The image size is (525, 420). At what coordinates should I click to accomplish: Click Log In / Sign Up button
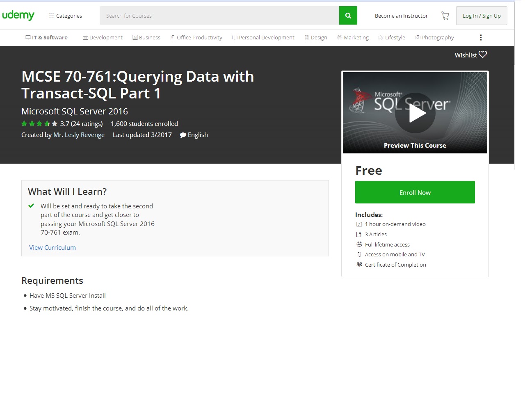[482, 16]
